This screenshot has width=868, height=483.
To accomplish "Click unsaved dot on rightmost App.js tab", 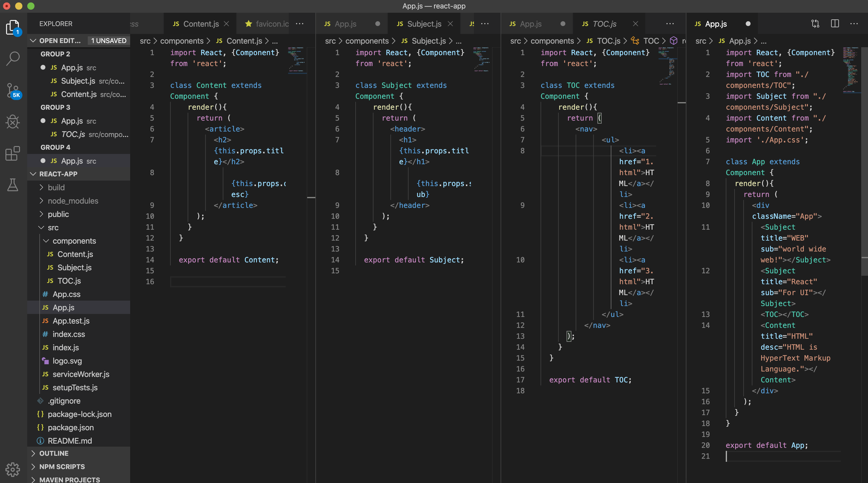I will pyautogui.click(x=748, y=24).
